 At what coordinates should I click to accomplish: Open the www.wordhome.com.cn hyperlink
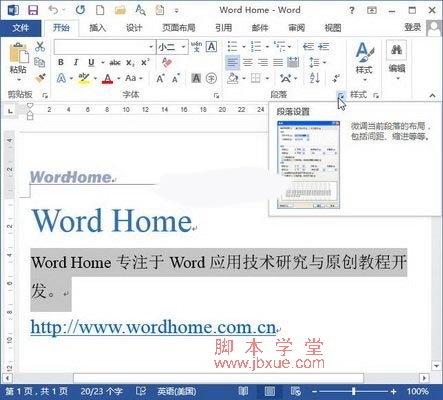153,327
